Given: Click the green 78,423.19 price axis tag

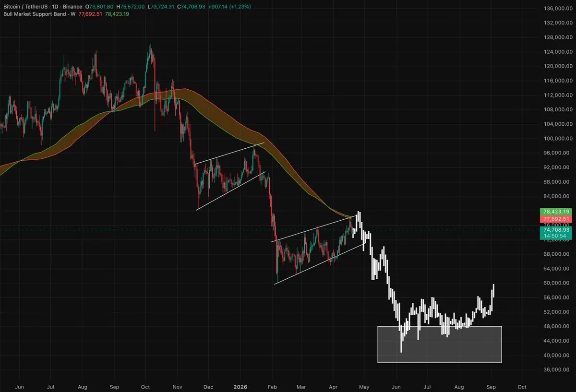Looking at the screenshot, I should click(557, 212).
